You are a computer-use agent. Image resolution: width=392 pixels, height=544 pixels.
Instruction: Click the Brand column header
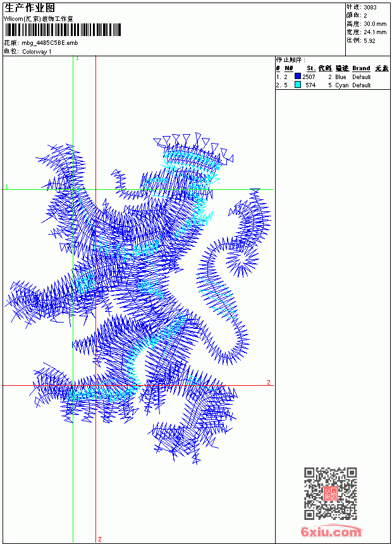click(x=361, y=68)
